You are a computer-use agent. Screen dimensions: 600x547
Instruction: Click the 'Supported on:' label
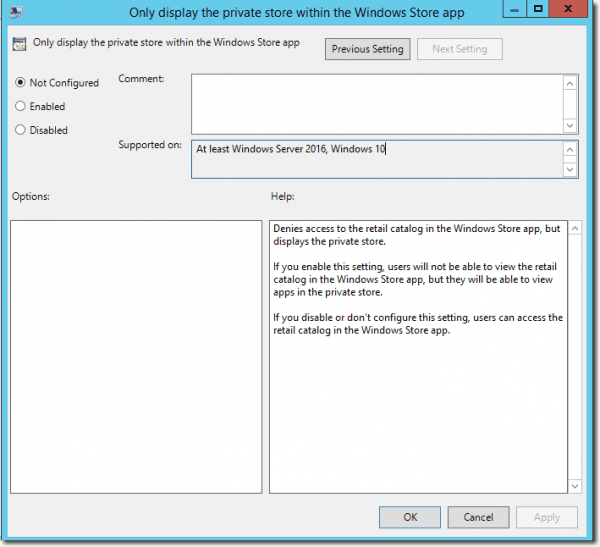(150, 145)
